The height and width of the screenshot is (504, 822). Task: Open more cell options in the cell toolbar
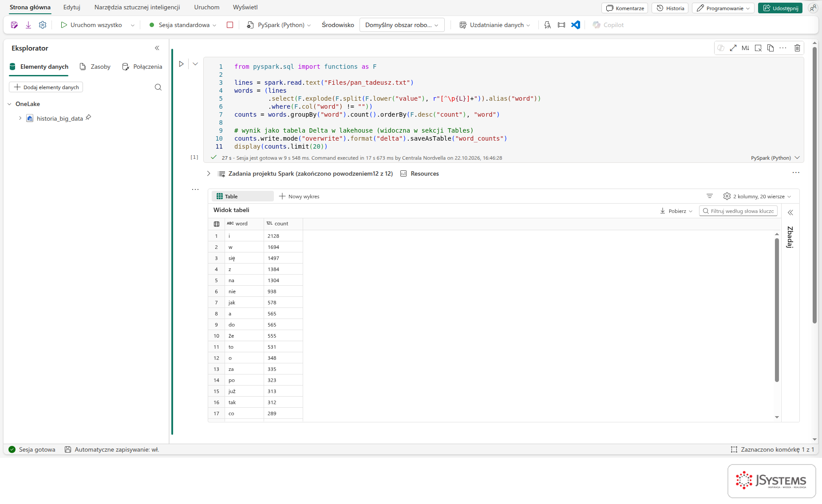click(x=783, y=48)
